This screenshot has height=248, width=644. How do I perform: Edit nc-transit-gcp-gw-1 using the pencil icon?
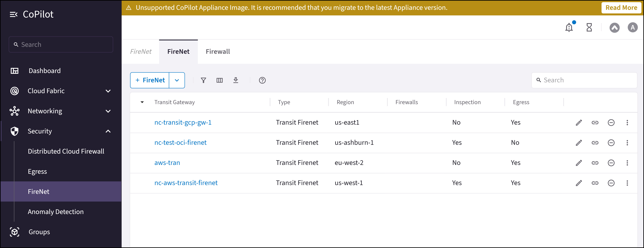pos(579,122)
